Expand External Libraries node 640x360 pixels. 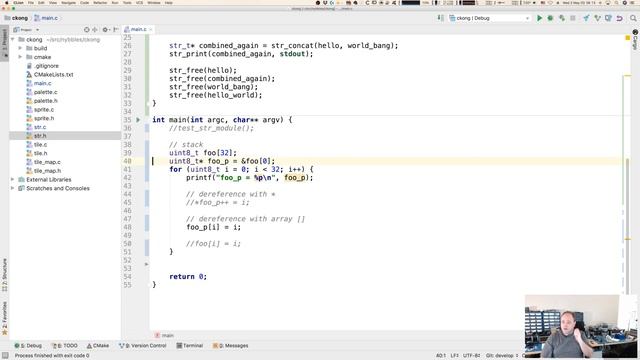tap(13, 180)
